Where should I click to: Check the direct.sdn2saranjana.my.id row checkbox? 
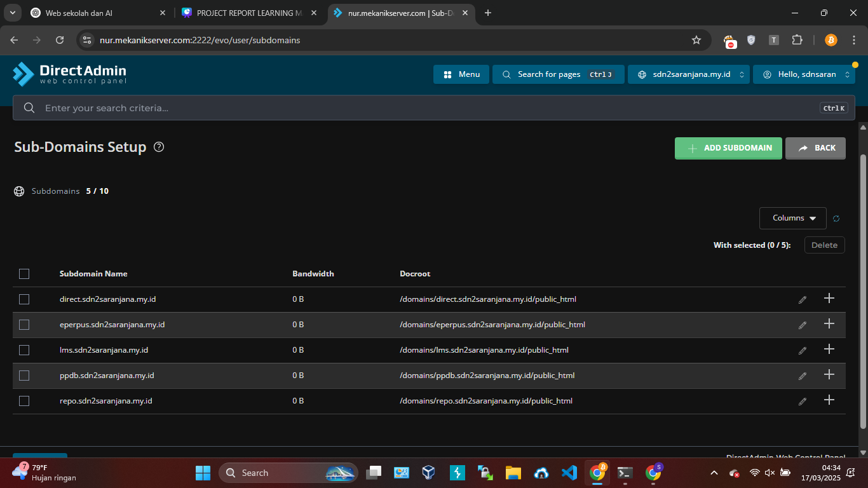click(24, 299)
